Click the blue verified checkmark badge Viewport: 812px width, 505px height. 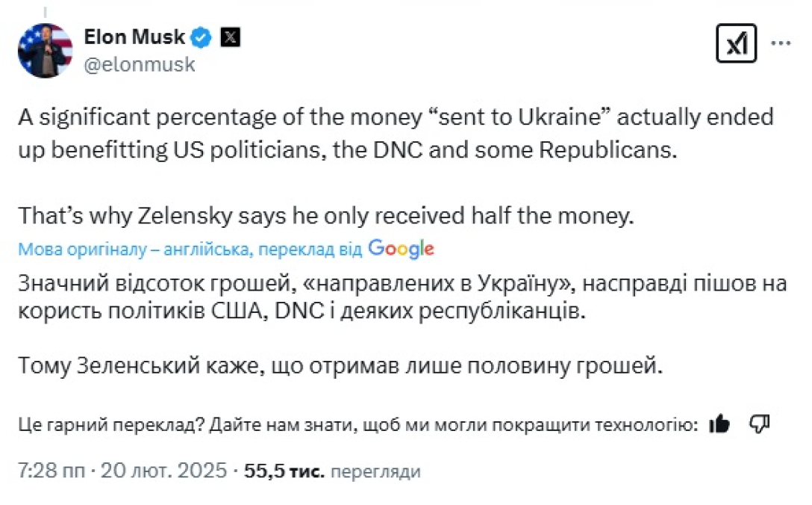click(203, 37)
